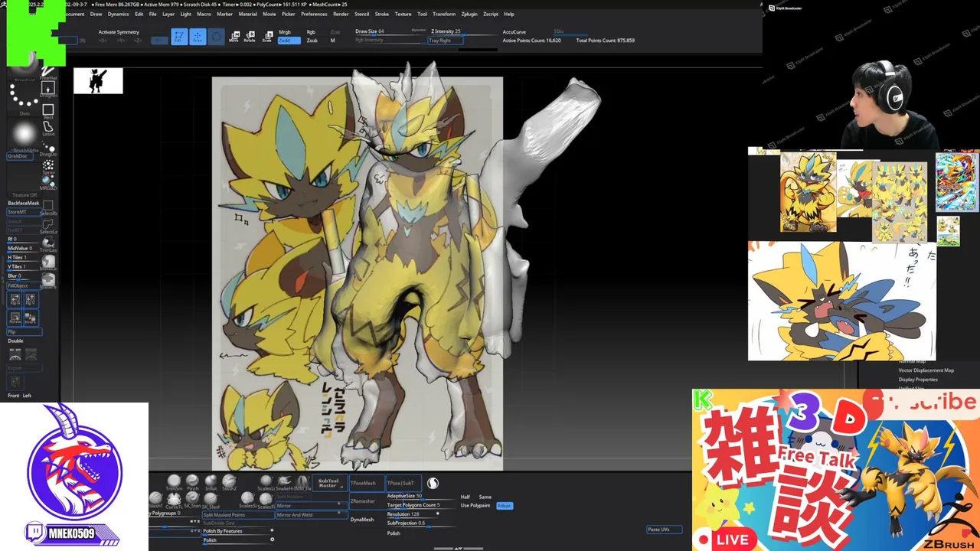Select the Draw mode button
Image resolution: width=980 pixels, height=551 pixels.
point(198,37)
